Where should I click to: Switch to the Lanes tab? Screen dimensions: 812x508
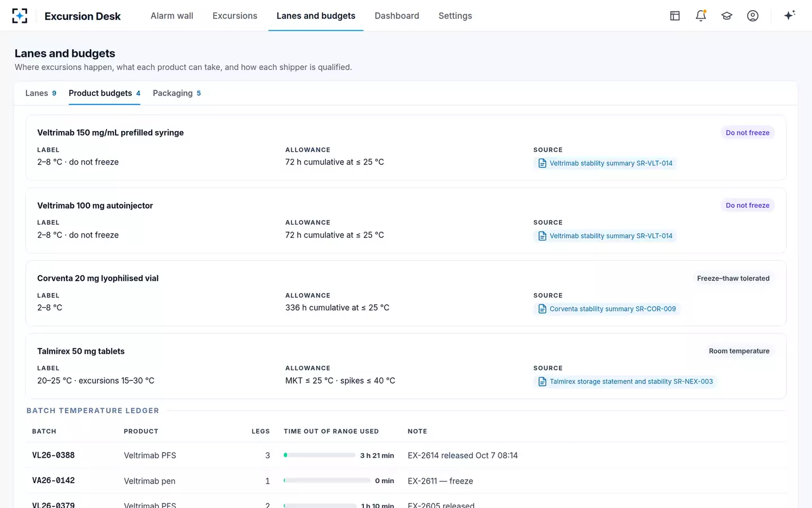click(41, 93)
